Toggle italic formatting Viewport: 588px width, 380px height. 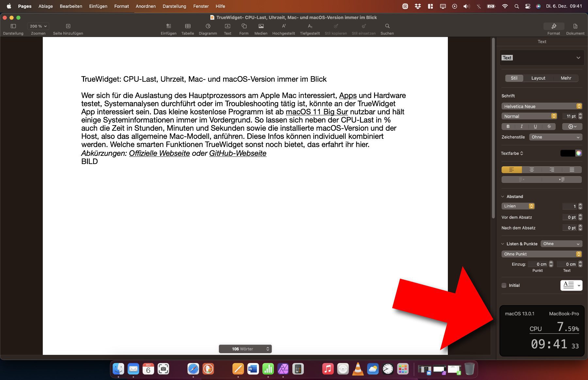(522, 126)
